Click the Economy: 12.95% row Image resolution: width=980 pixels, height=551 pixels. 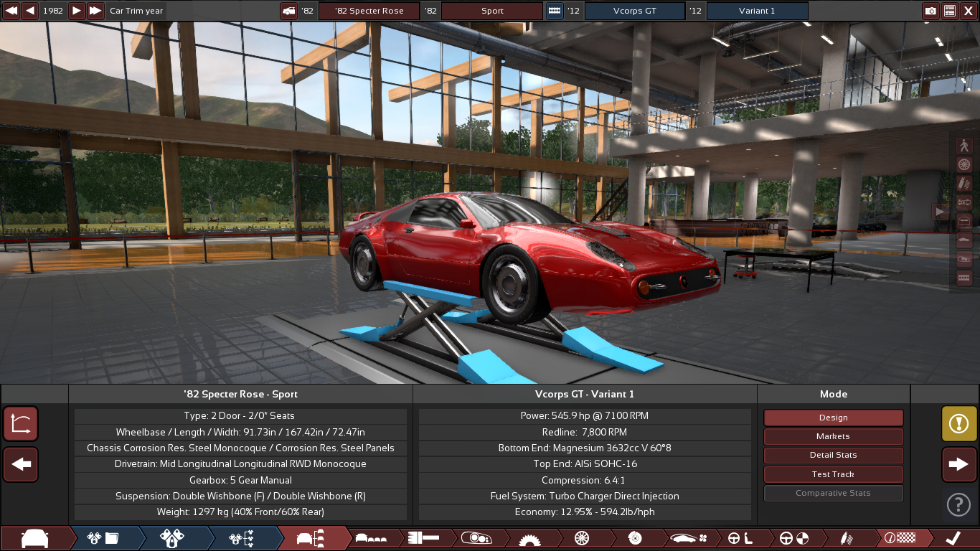coord(585,512)
